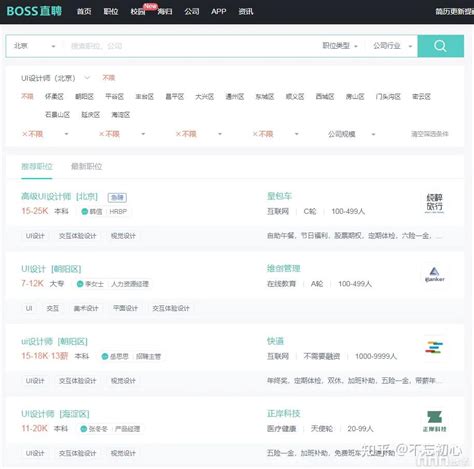Open the 高级UI设计师 [北京] job posting
474x469 pixels.
click(x=59, y=197)
